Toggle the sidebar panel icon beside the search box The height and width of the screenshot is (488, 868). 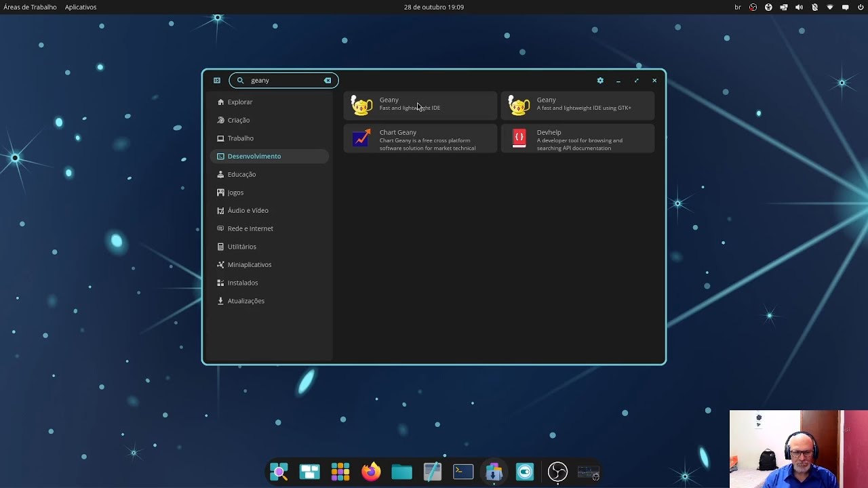[x=217, y=80]
